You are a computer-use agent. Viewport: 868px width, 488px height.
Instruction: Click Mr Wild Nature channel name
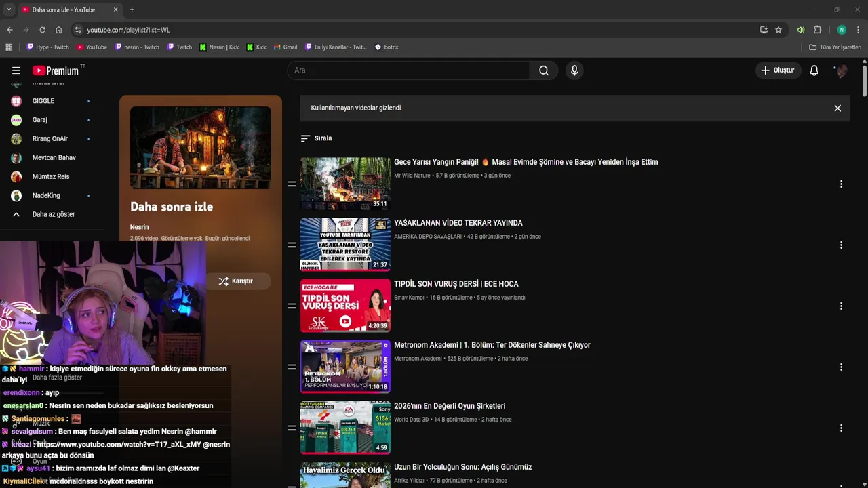412,176
